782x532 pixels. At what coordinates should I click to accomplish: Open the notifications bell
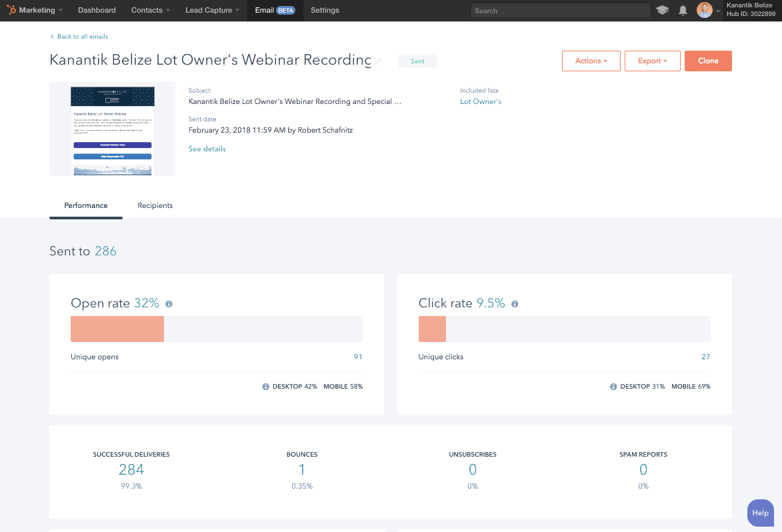pos(683,11)
